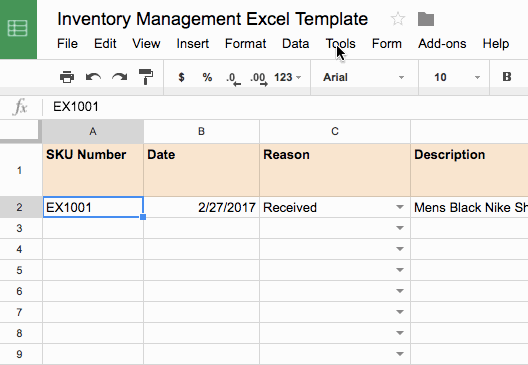This screenshot has height=365, width=528.
Task: Open the View menu
Action: (146, 43)
